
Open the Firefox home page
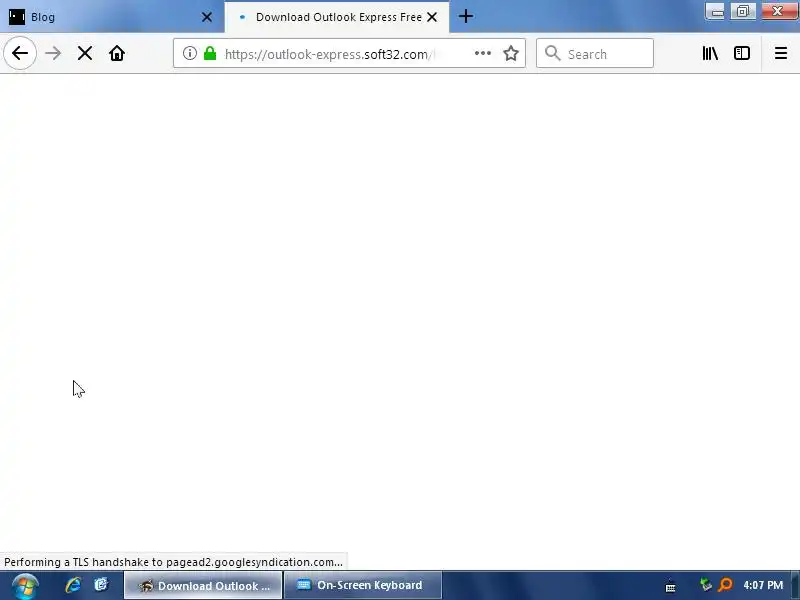click(x=117, y=53)
